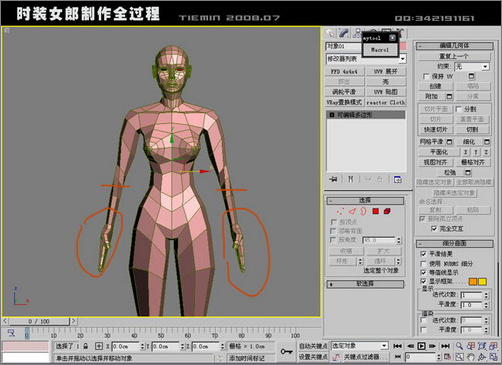Step to next frame

(432, 346)
